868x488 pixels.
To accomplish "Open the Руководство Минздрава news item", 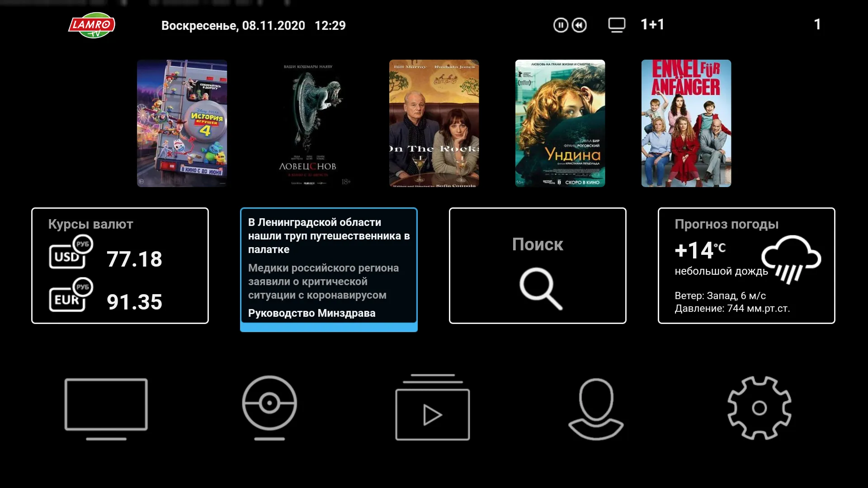I will [311, 313].
